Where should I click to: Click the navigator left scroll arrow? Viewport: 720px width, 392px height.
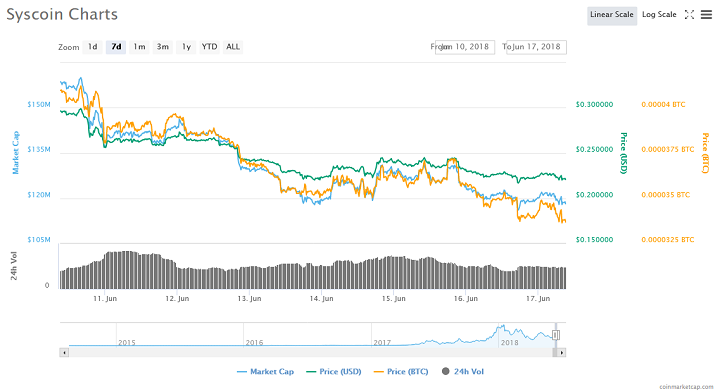click(x=64, y=353)
